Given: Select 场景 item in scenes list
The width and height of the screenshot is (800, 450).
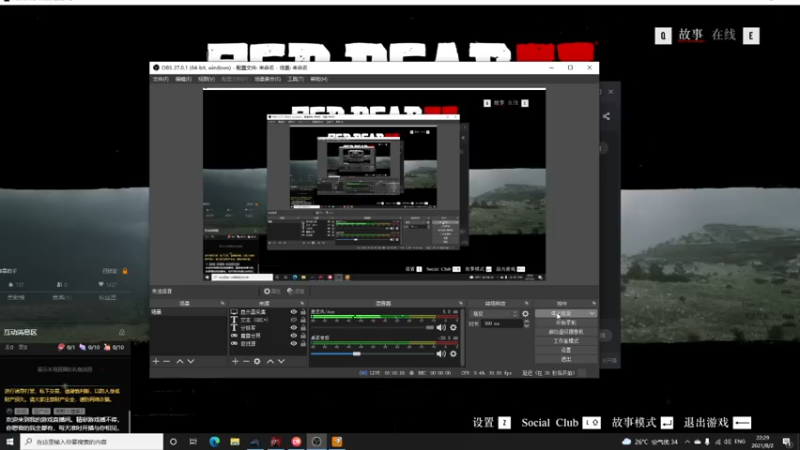Looking at the screenshot, I should pos(188,312).
